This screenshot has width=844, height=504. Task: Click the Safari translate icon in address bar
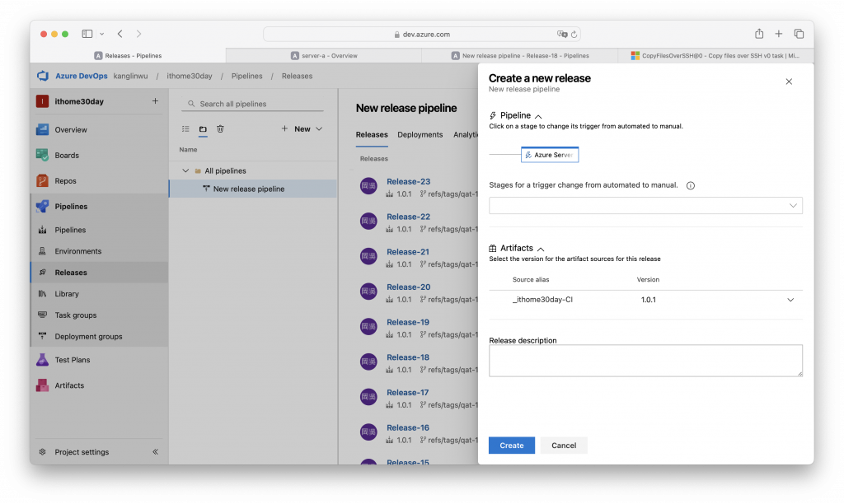[562, 34]
